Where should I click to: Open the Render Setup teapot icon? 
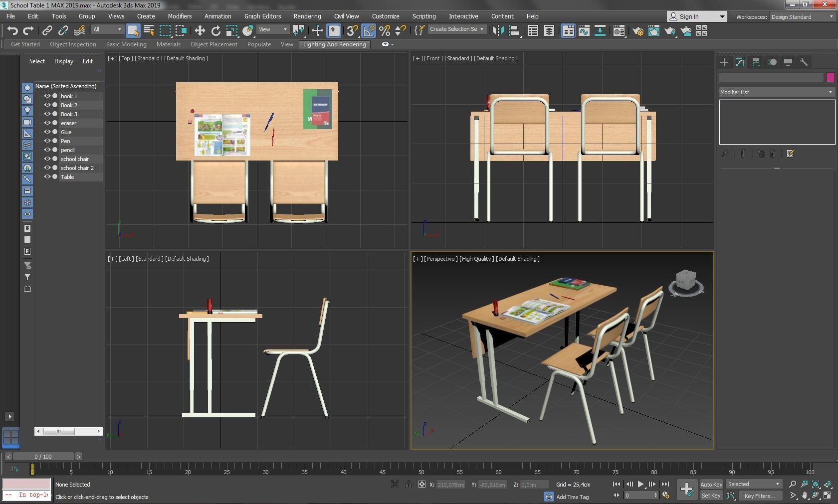(638, 31)
